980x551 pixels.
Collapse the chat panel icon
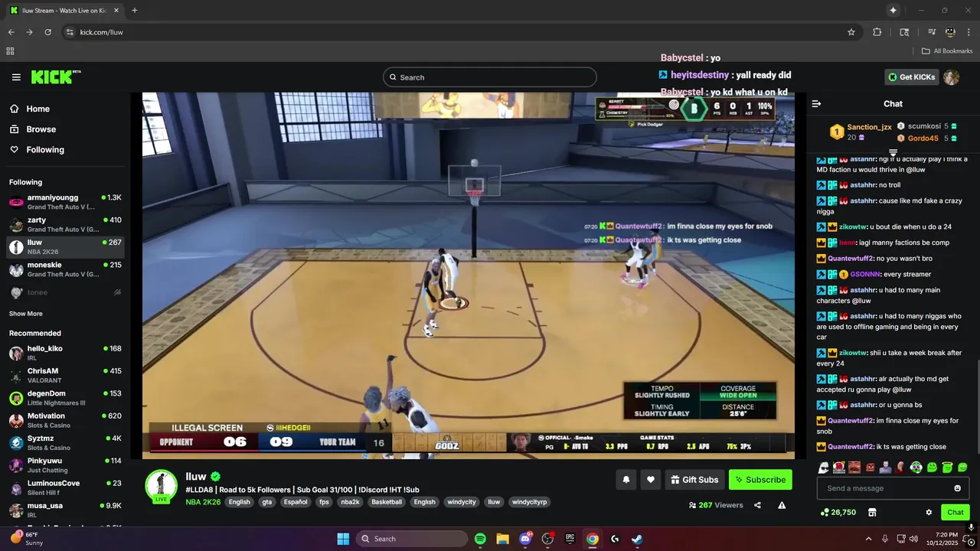click(x=816, y=103)
